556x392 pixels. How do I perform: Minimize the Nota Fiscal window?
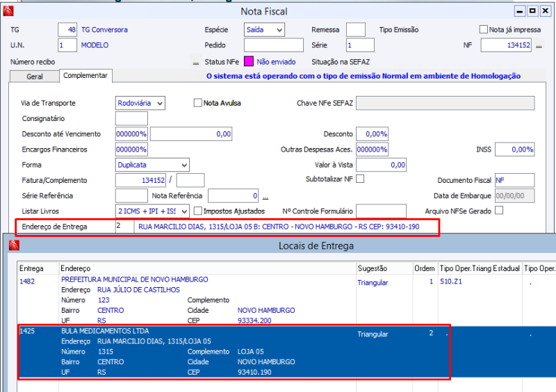point(521,11)
